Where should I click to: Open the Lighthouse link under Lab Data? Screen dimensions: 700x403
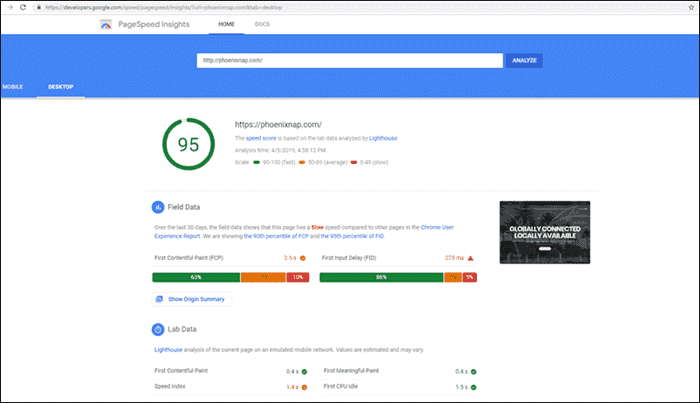point(168,350)
